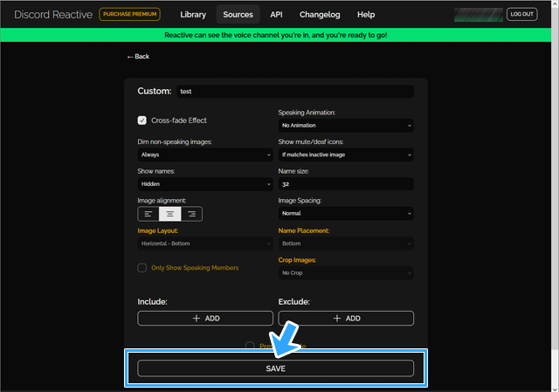Open the Image Spacing dropdown
Screen dimensions: 559x392
(346, 213)
